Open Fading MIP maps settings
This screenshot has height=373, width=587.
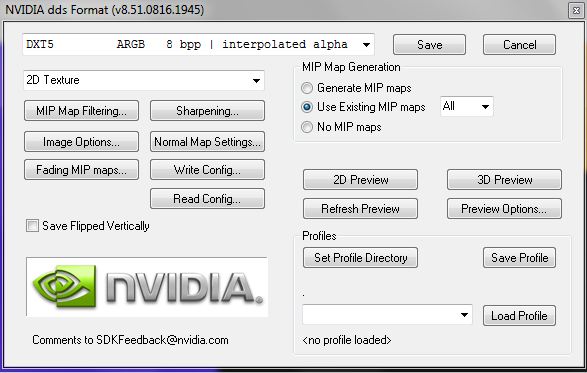tap(81, 170)
